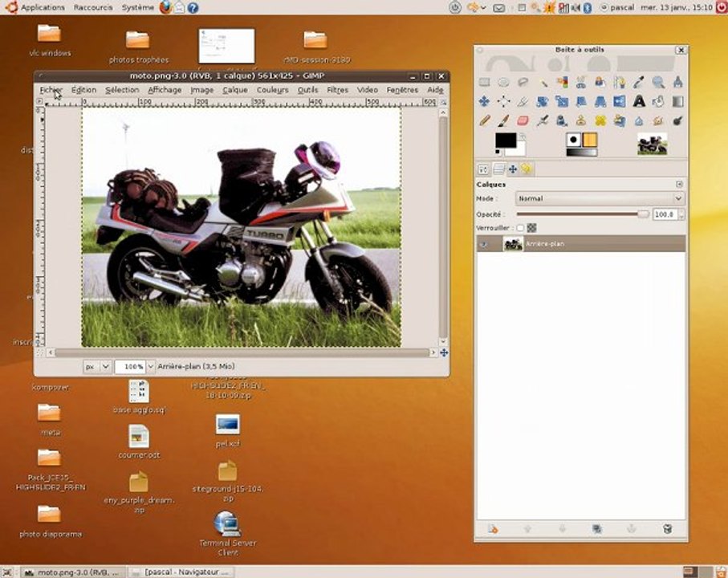The image size is (728, 578).
Task: Select the Crop tool
Action: 523,101
